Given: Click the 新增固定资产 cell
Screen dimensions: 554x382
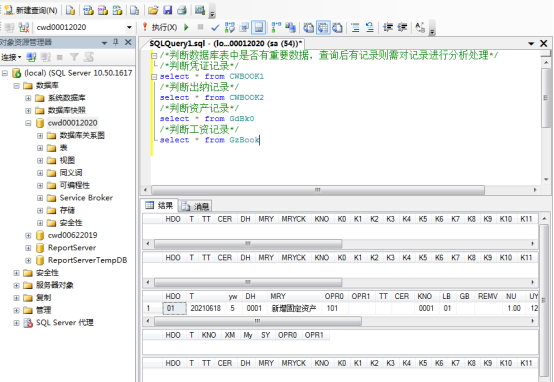Looking at the screenshot, I should tap(294, 308).
